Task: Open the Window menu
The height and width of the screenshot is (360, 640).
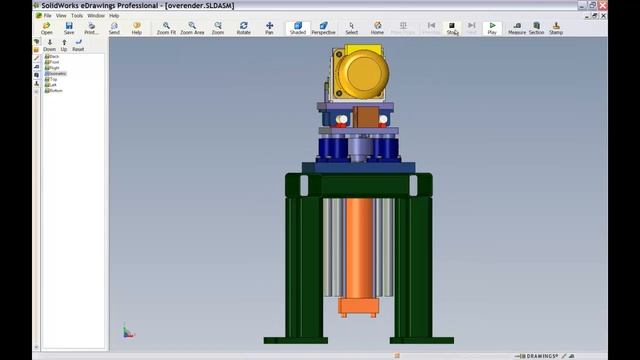Action: (96, 16)
